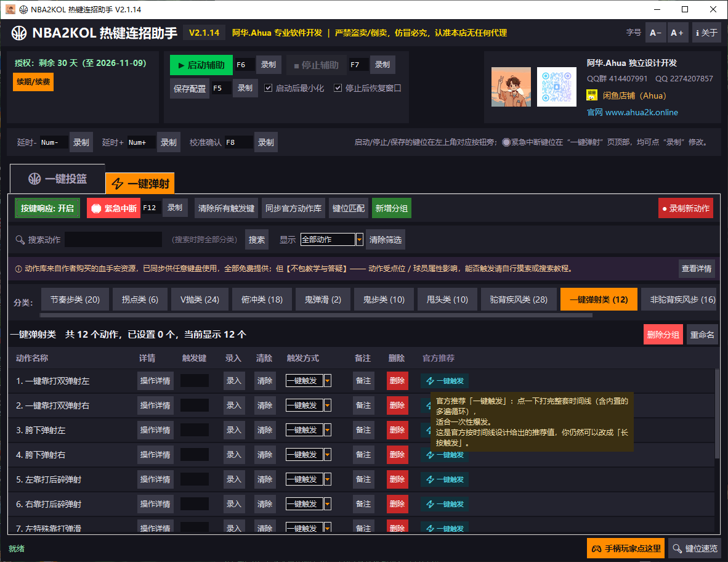Open 手柄玩家点这里 gamepad button
728x562 pixels.
coord(626,548)
